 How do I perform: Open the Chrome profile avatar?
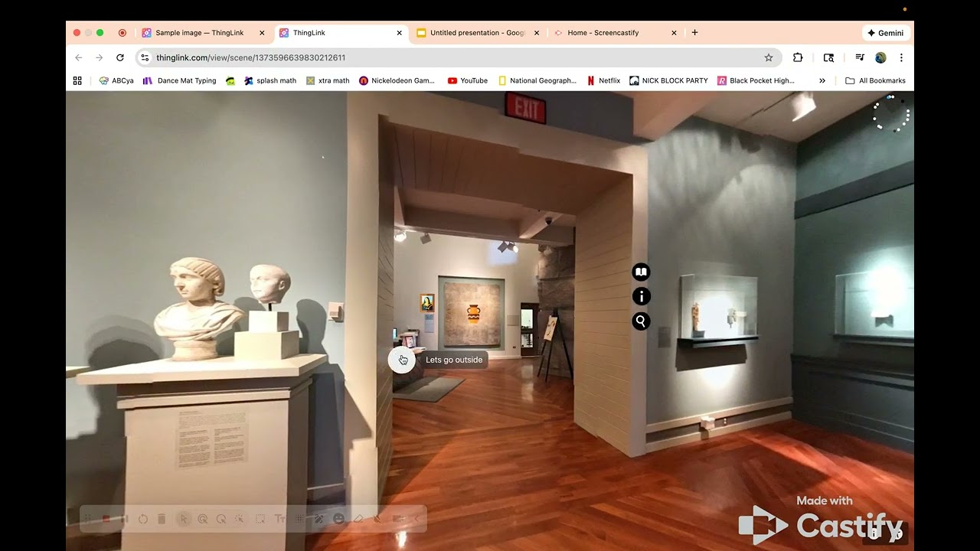(880, 57)
